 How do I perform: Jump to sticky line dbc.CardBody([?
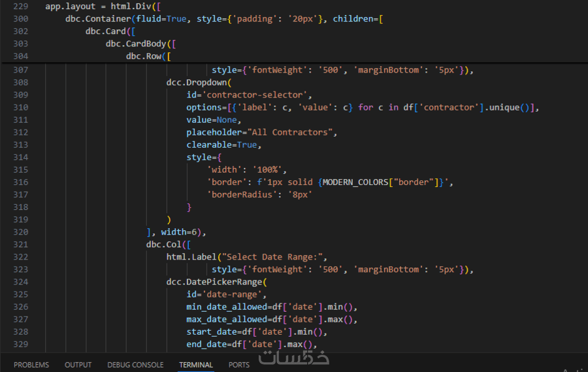click(140, 44)
